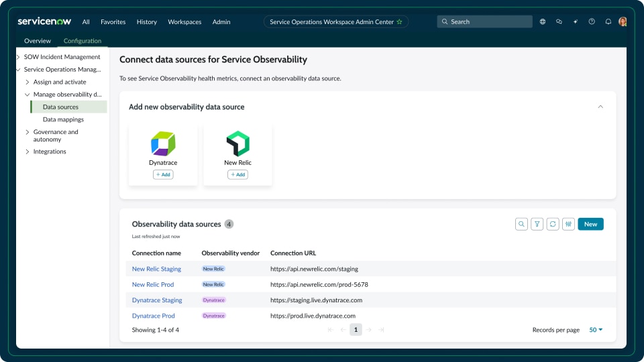Go to previous page arrow
This screenshot has width=644, height=362.
(343, 330)
